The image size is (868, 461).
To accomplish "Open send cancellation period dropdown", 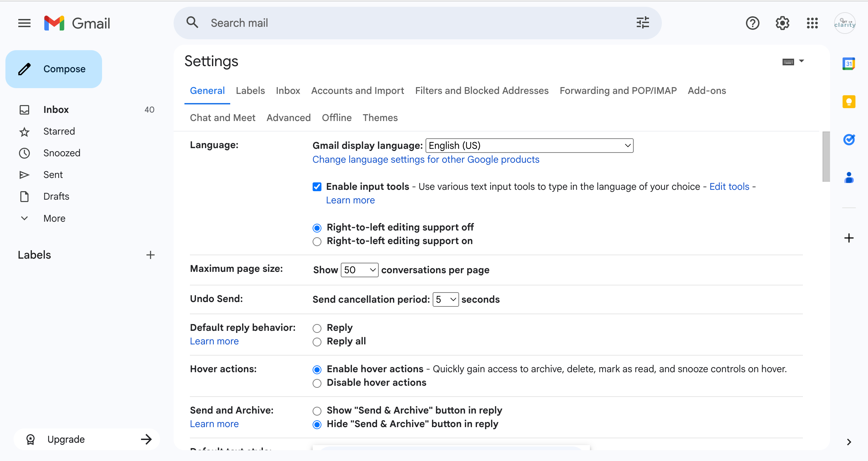I will coord(446,300).
